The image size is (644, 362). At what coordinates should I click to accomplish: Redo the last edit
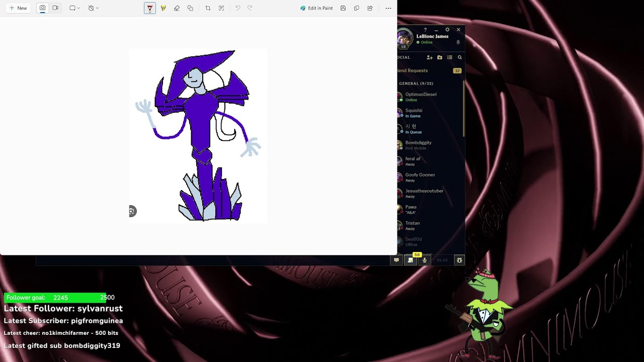click(250, 8)
